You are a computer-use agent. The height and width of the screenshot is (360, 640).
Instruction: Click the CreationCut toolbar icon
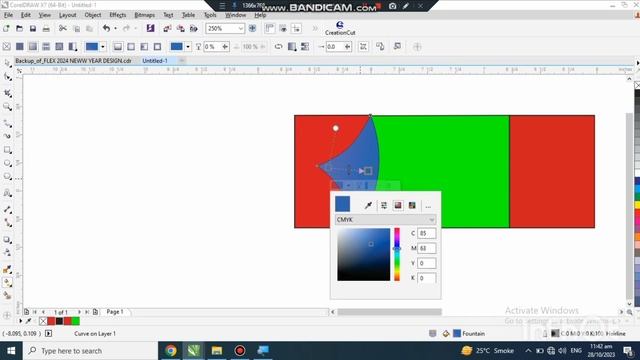point(340,29)
